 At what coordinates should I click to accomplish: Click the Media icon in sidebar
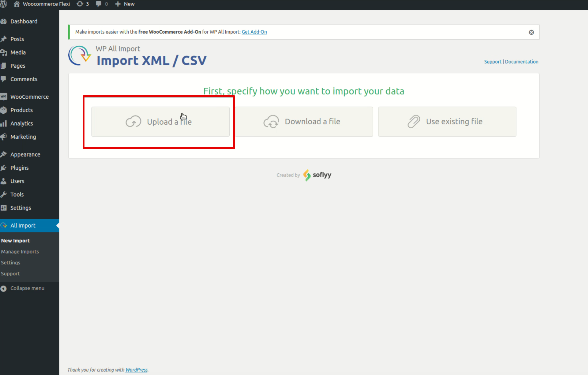tap(4, 52)
